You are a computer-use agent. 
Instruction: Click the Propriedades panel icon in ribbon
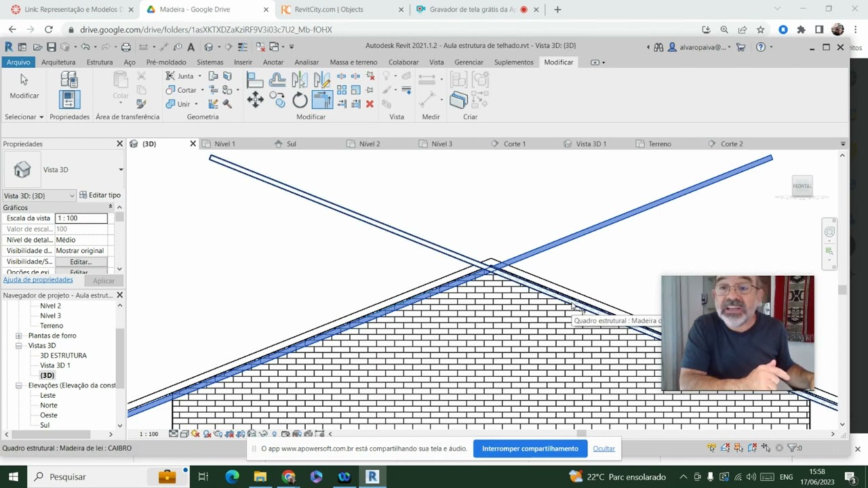(69, 100)
